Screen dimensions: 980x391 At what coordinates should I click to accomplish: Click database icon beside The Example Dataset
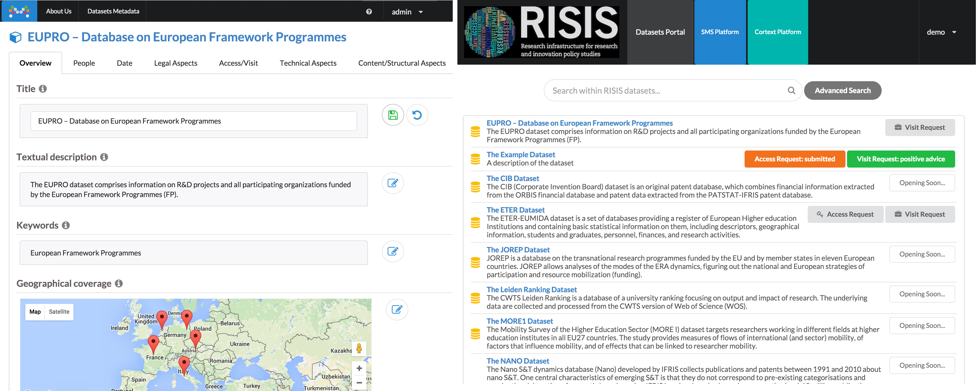(475, 159)
